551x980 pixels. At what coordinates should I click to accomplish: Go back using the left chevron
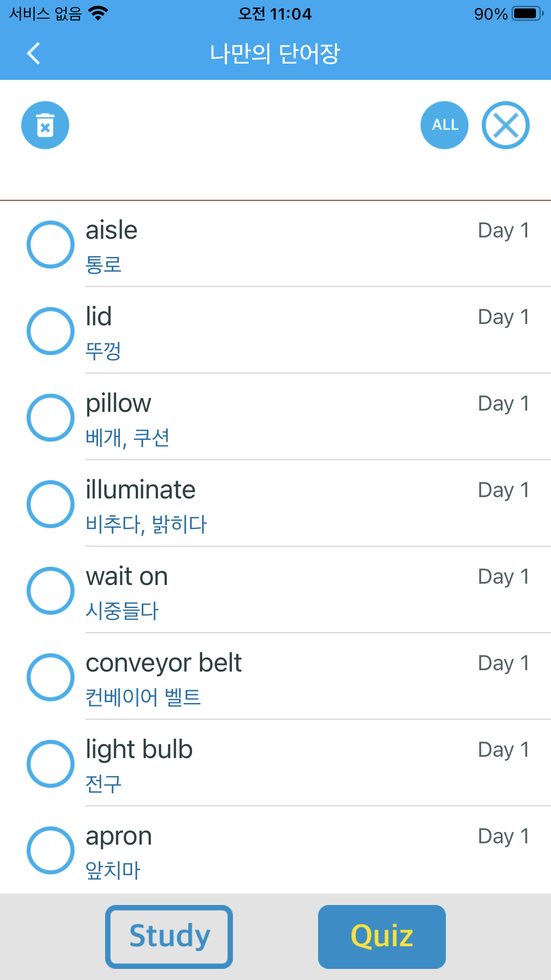click(x=34, y=53)
